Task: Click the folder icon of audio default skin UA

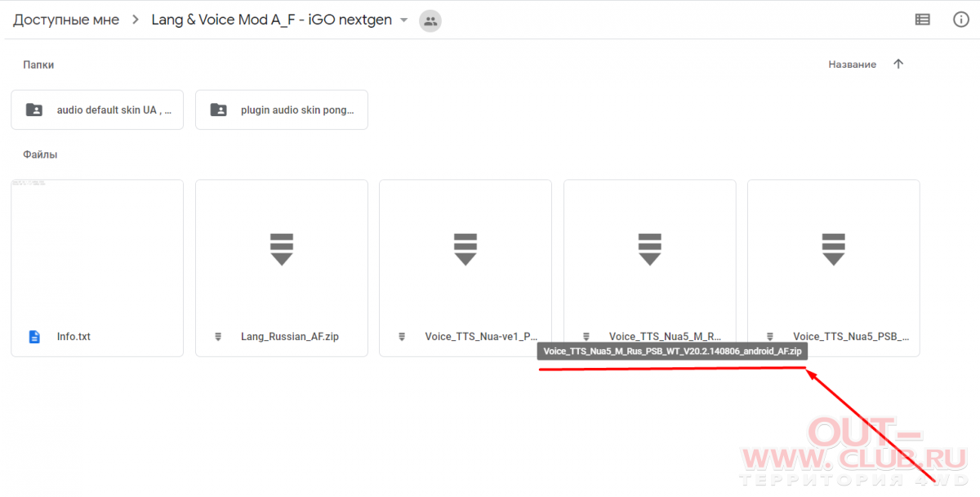Action: click(34, 110)
